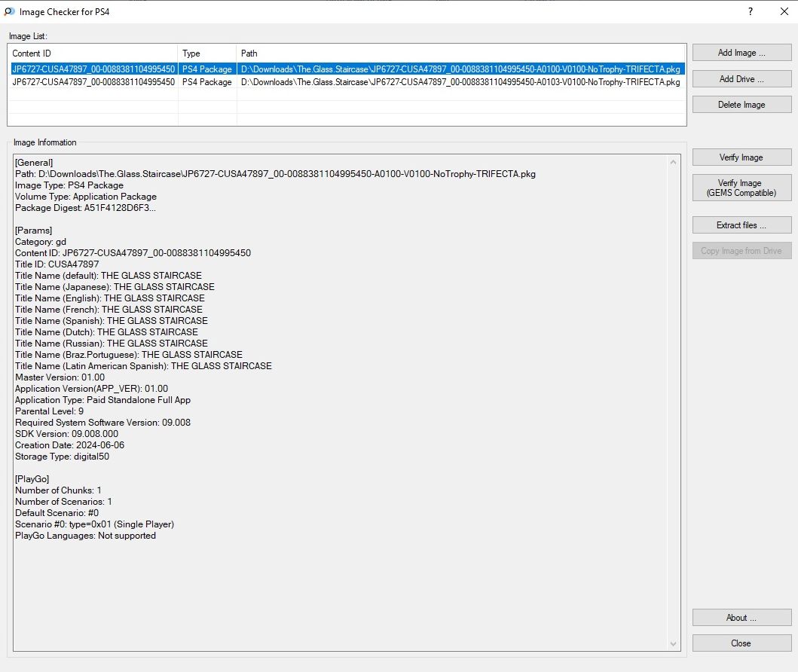Click the Default Scenario: #0 line

coord(57,513)
